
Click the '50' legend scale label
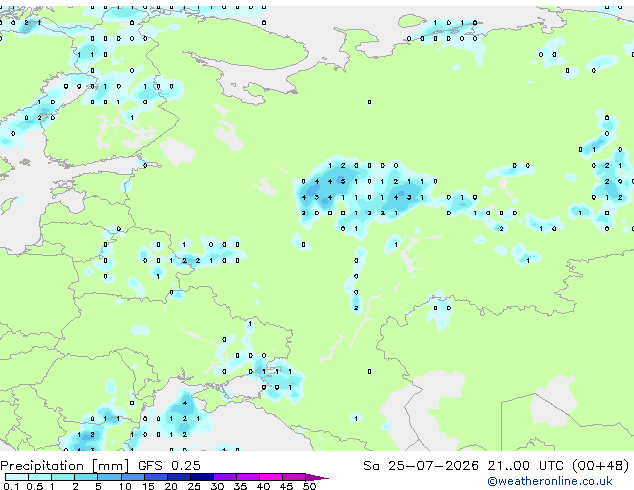309,486
